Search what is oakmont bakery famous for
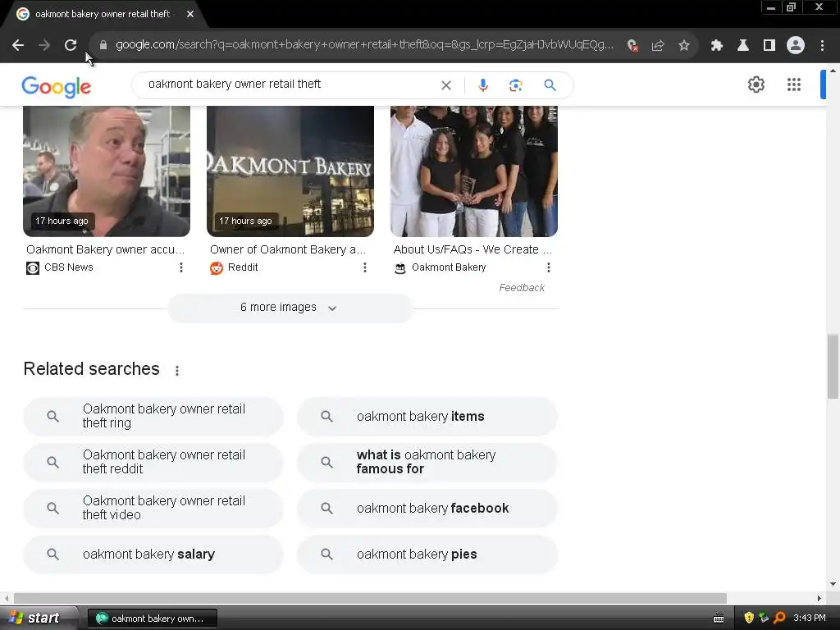The height and width of the screenshot is (630, 840). [427, 463]
